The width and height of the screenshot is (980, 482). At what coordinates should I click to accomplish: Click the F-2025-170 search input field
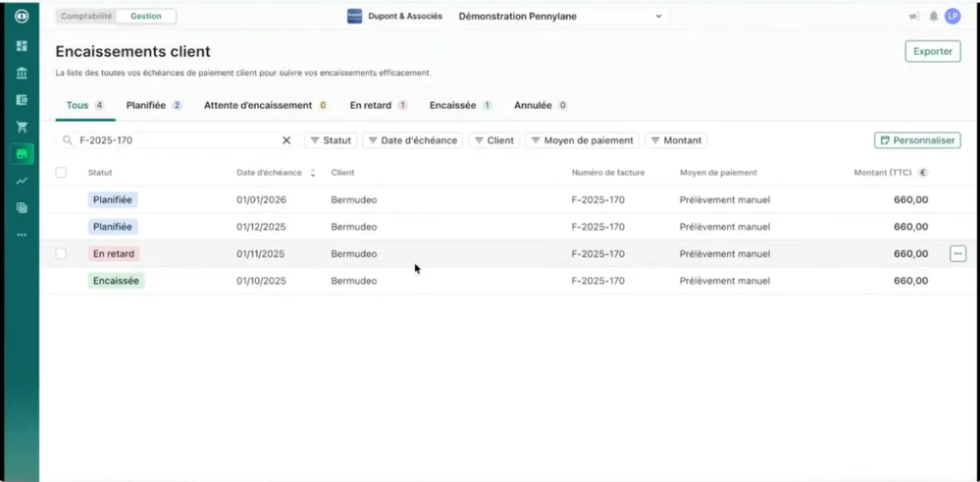(177, 140)
